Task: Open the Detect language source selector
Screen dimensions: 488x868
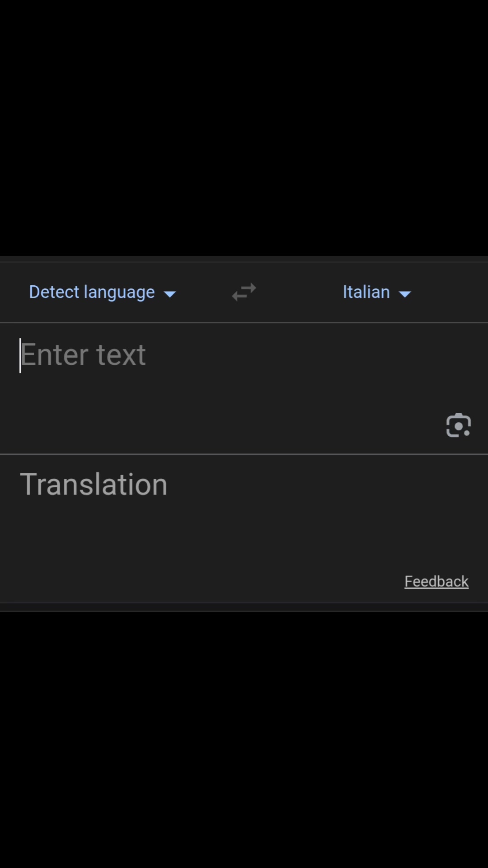Action: [103, 292]
